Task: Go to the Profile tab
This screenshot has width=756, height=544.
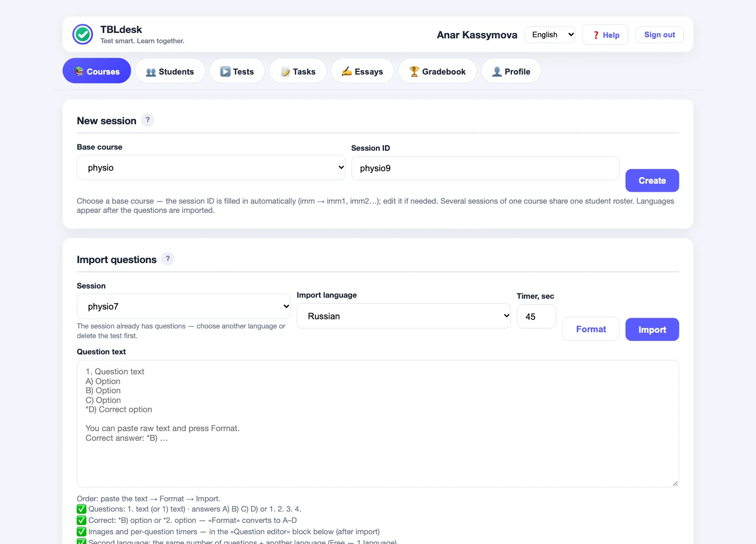Action: tap(511, 71)
